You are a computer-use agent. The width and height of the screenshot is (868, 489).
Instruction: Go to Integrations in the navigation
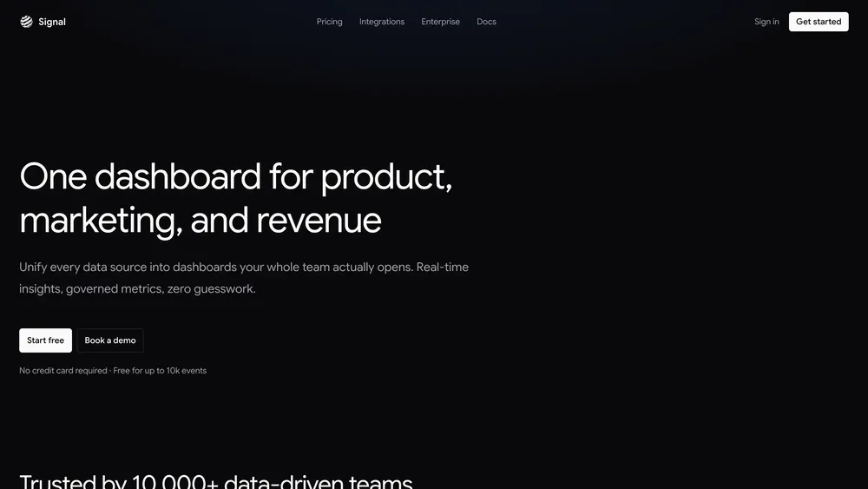382,22
